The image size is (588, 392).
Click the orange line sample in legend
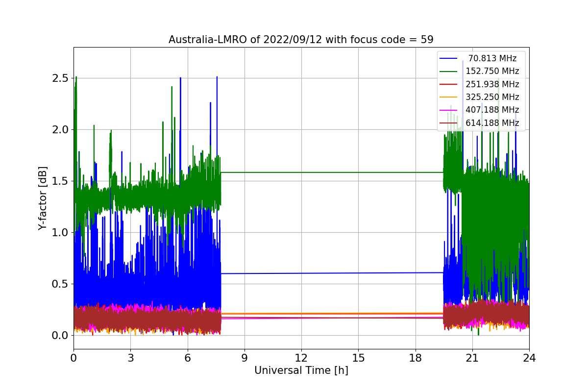coord(449,97)
